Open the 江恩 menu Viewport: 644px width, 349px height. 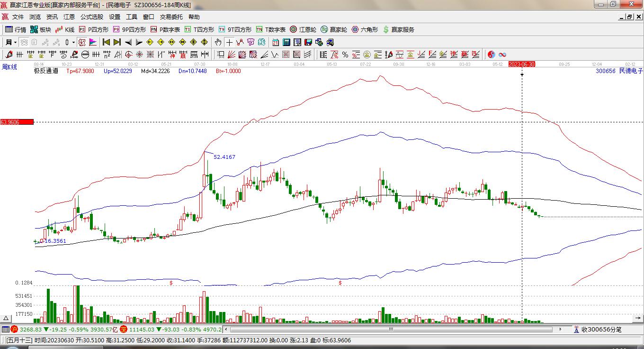pyautogui.click(x=69, y=17)
